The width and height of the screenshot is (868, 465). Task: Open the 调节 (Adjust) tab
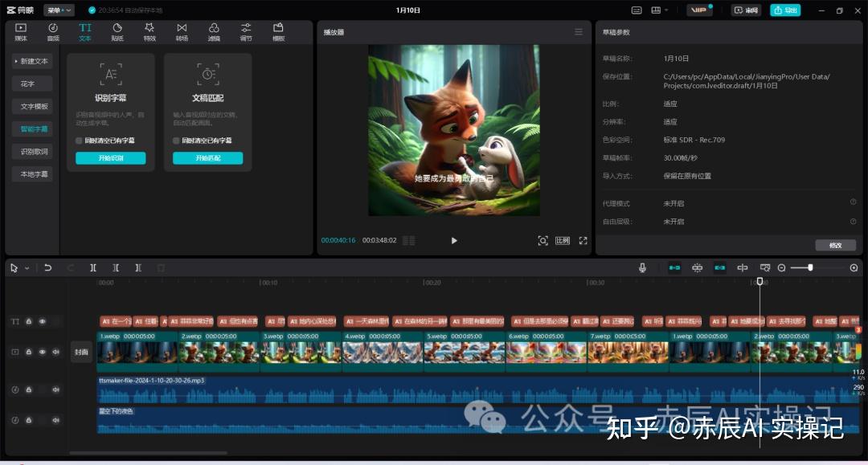pyautogui.click(x=246, y=32)
